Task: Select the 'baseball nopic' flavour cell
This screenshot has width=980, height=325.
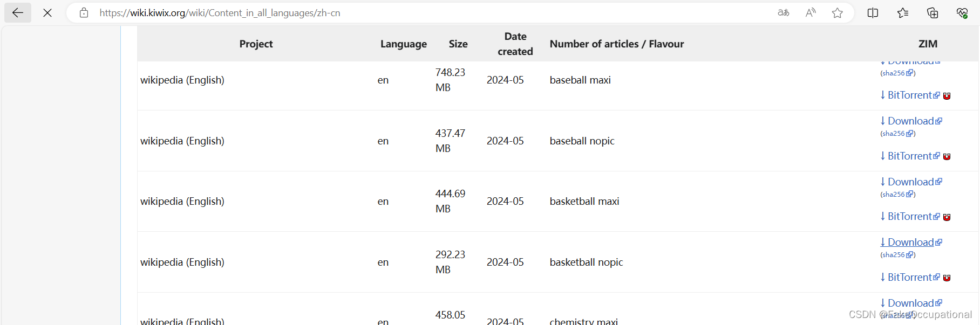Action: point(582,141)
